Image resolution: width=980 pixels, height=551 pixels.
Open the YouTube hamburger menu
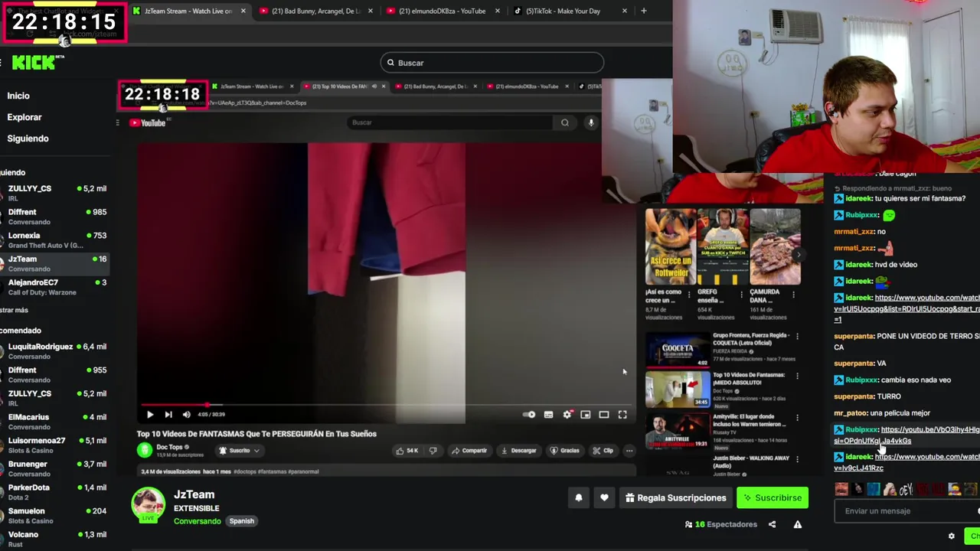click(118, 122)
